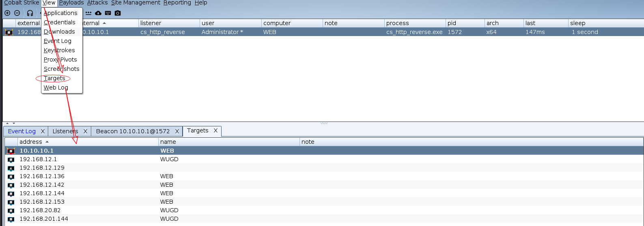Click the host icon for target 192.168.12.136
Image resolution: width=644 pixels, height=226 pixels.
point(11,177)
